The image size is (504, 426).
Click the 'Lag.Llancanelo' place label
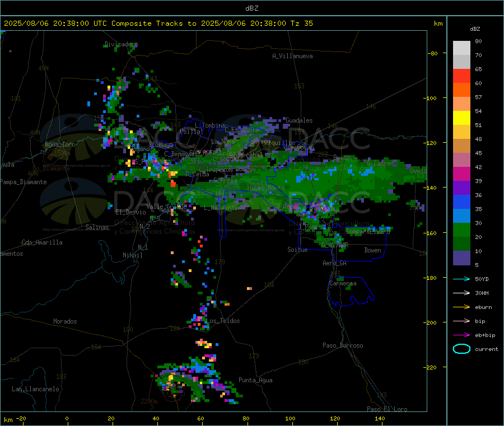pyautogui.click(x=35, y=389)
